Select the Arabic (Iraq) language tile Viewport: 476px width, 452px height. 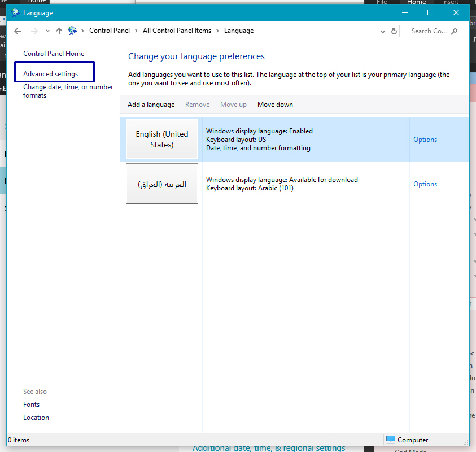pos(162,184)
